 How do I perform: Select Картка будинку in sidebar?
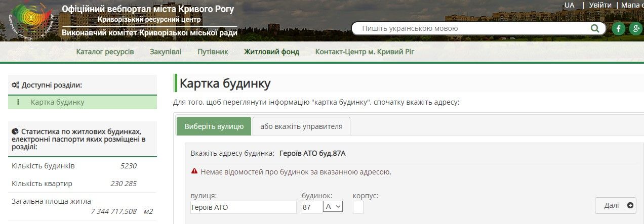pyautogui.click(x=83, y=102)
